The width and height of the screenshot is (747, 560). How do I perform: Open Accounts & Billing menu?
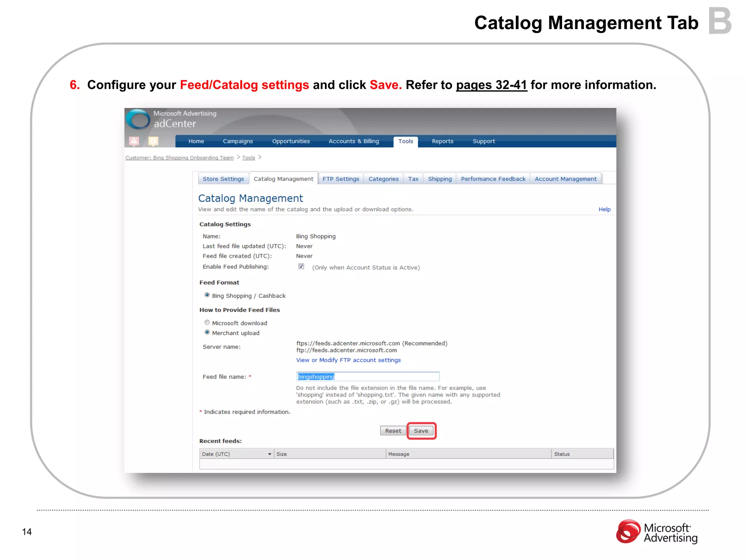click(354, 141)
